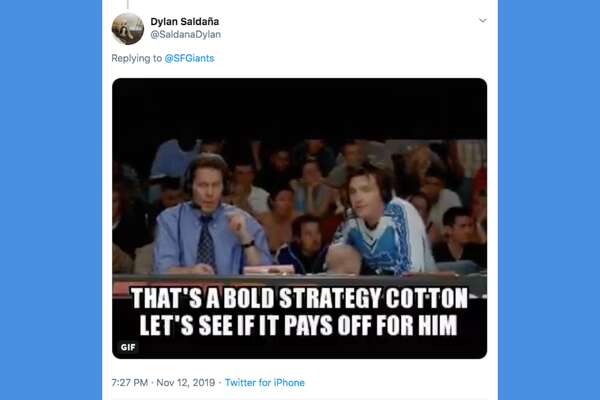This screenshot has width=600, height=400.
Task: Click the 'BOLD STRATEGY COTTON' caption line
Action: 299,298
